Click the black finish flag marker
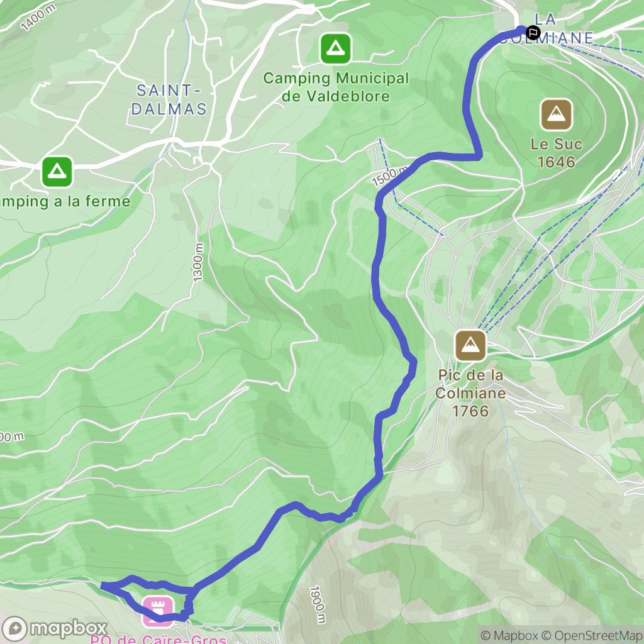 [x=533, y=33]
